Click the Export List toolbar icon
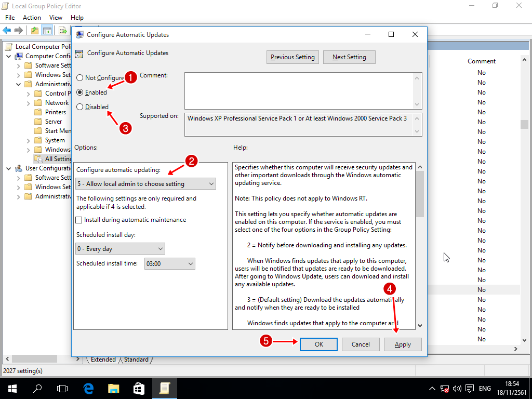The image size is (532, 399). click(62, 31)
